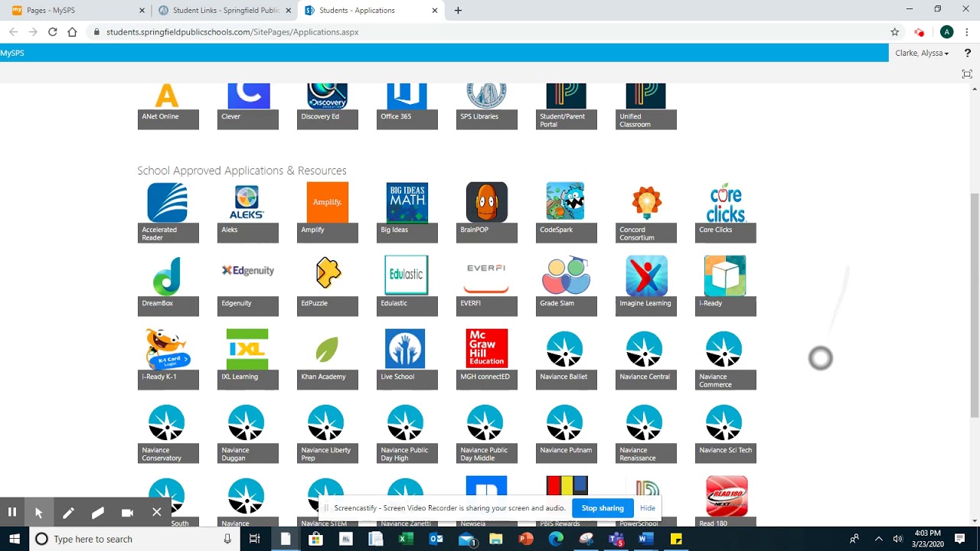The width and height of the screenshot is (980, 551).
Task: Launch Core Clicks app
Action: coord(725,213)
